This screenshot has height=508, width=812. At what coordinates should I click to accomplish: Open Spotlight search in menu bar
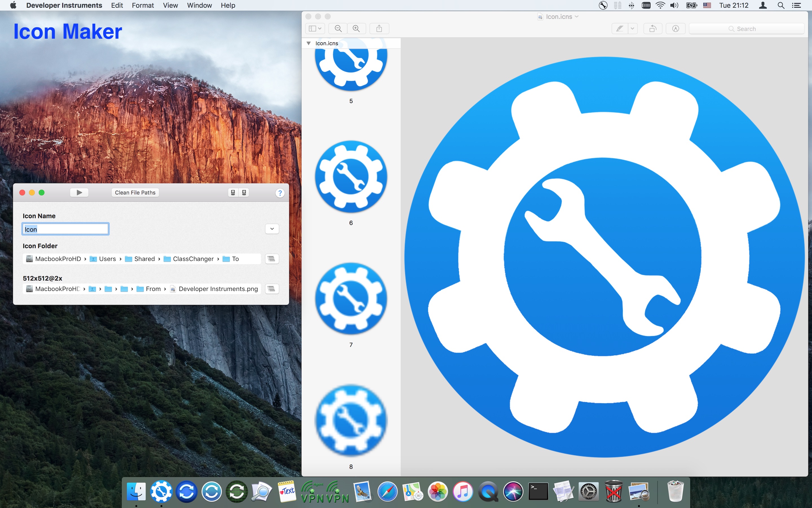click(x=781, y=5)
